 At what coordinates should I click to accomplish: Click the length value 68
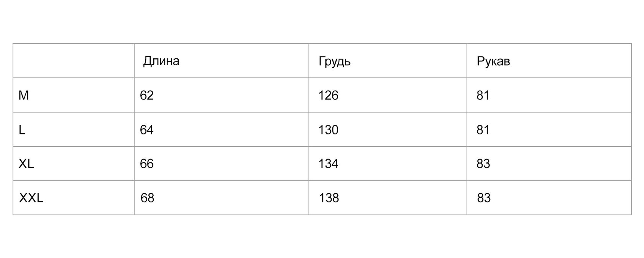pos(147,198)
